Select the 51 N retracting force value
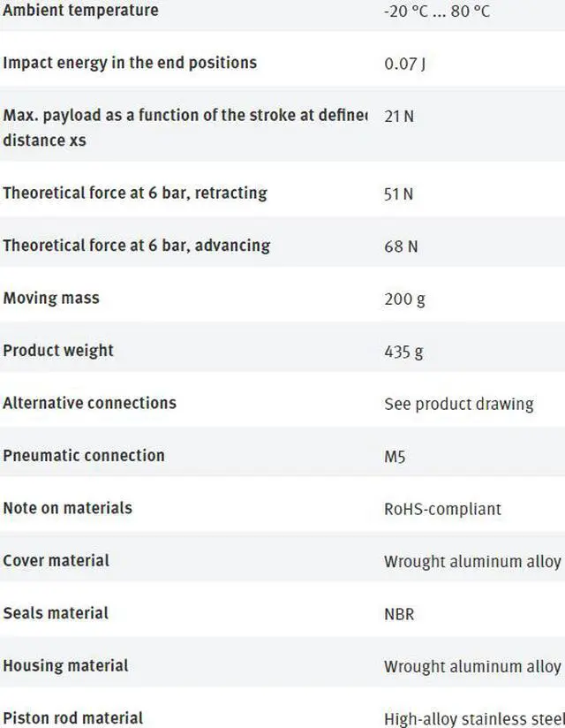Viewport: 565px width, 728px height. pyautogui.click(x=398, y=193)
